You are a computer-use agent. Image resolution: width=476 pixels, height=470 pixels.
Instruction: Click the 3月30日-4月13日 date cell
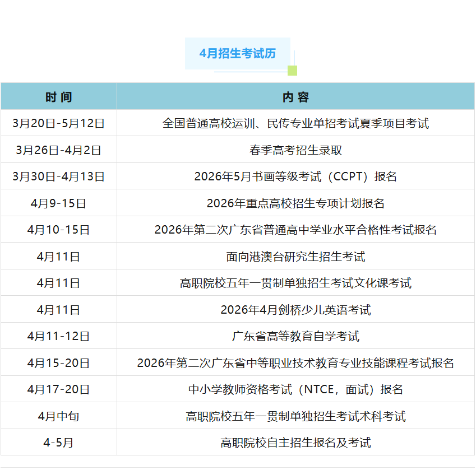click(59, 176)
